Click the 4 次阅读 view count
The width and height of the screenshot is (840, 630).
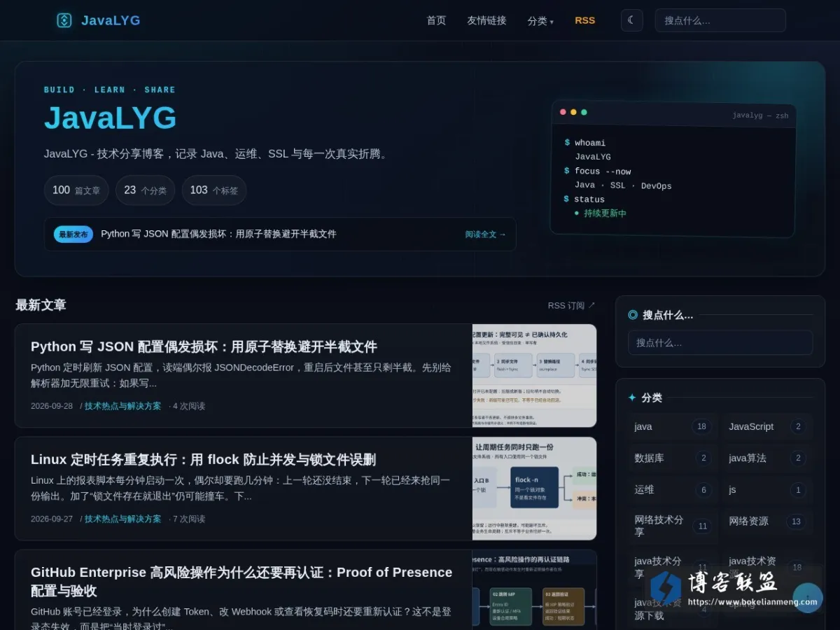click(189, 406)
